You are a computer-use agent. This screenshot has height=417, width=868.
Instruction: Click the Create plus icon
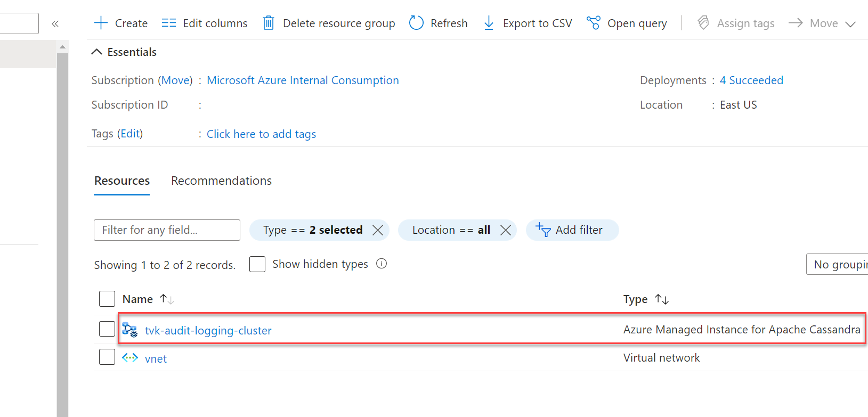click(101, 23)
